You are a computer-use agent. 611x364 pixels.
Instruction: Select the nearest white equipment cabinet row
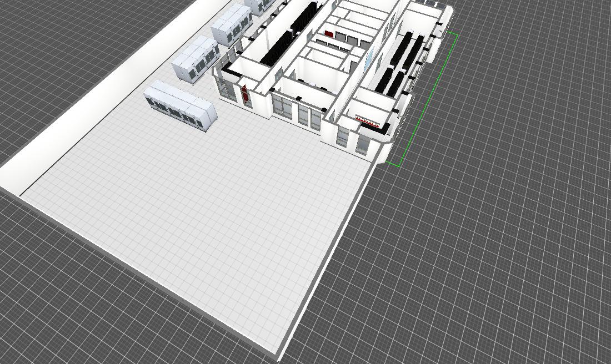coord(179,105)
